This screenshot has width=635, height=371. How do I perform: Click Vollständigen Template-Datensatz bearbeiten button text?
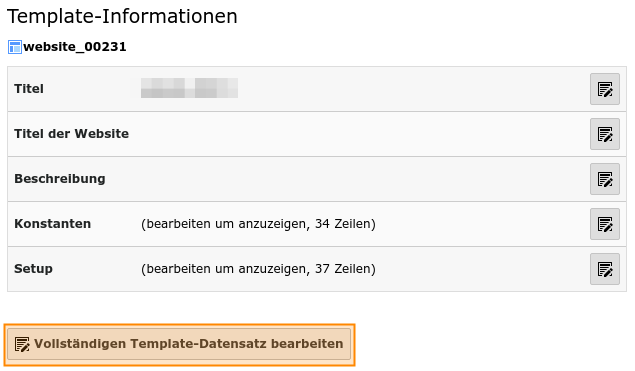click(x=189, y=344)
